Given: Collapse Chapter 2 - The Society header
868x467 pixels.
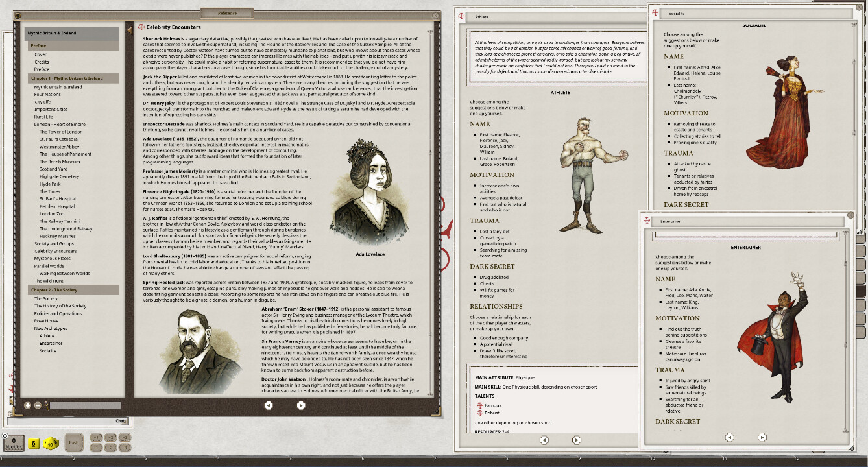Looking at the screenshot, I should coord(73,290).
